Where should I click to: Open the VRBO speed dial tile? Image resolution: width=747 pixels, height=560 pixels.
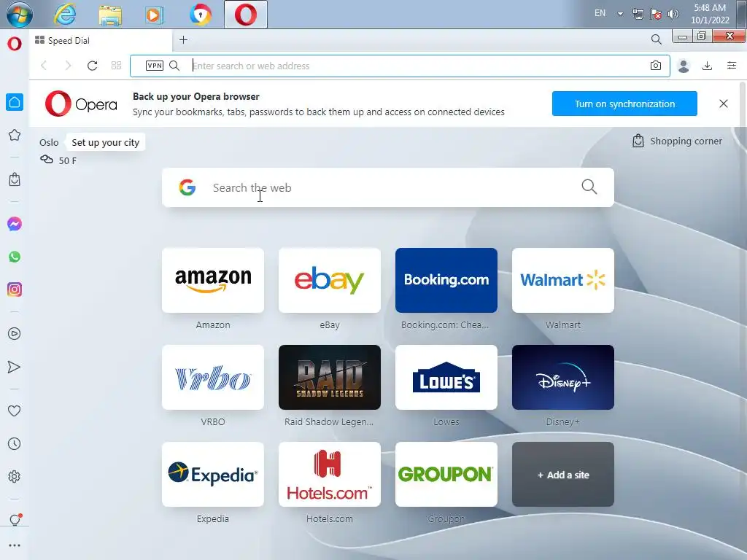coord(213,378)
